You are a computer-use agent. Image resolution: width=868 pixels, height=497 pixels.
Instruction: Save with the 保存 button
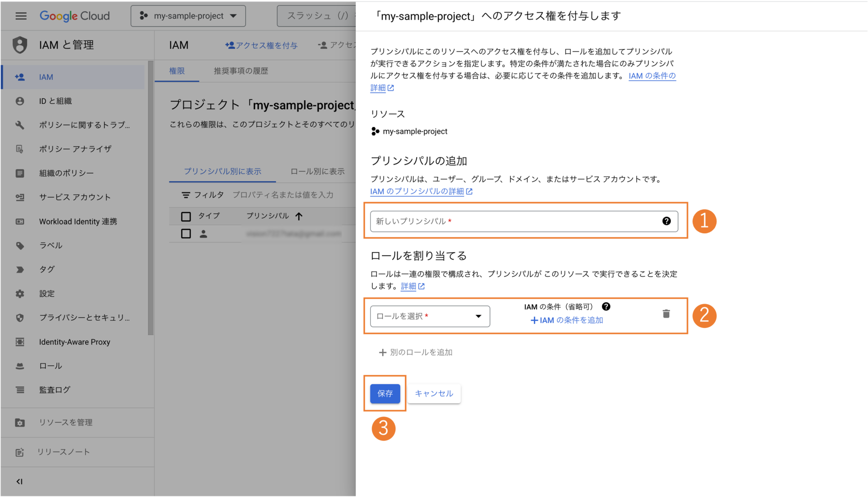[x=385, y=394]
